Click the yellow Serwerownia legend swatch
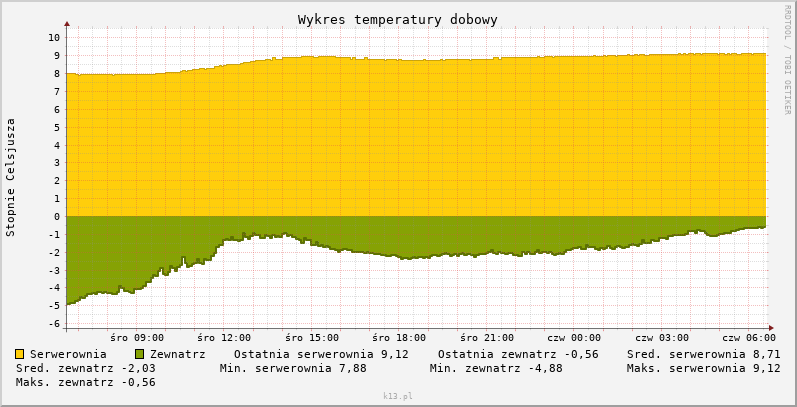The image size is (797, 407). coord(20,354)
